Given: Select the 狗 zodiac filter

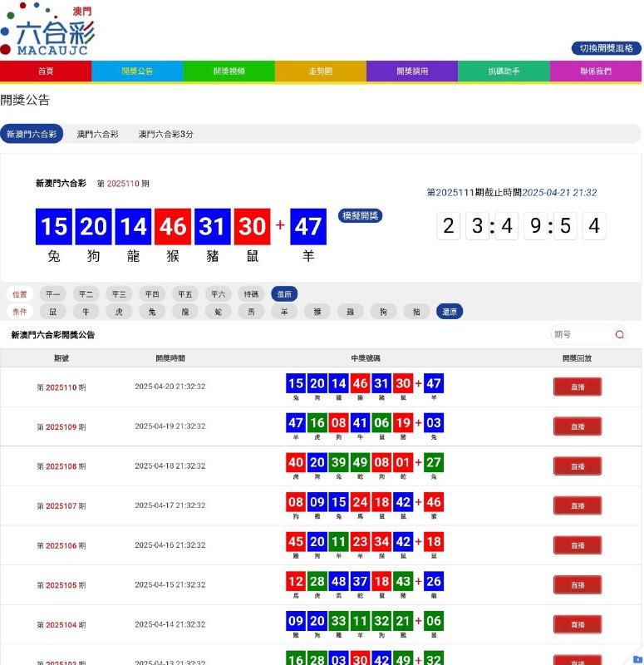Looking at the screenshot, I should [x=383, y=312].
